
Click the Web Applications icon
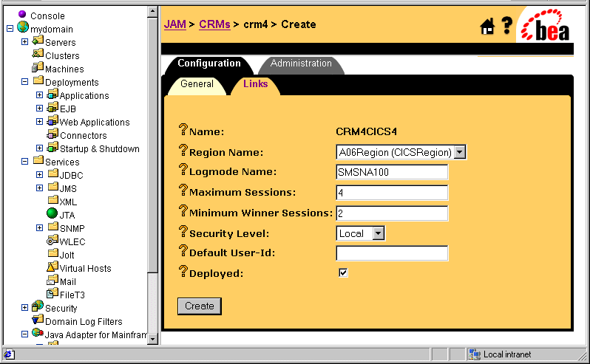coord(52,120)
